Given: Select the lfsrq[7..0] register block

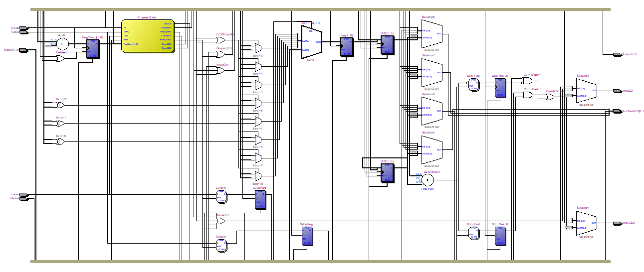Looking at the screenshot, I should pyautogui.click(x=346, y=47).
